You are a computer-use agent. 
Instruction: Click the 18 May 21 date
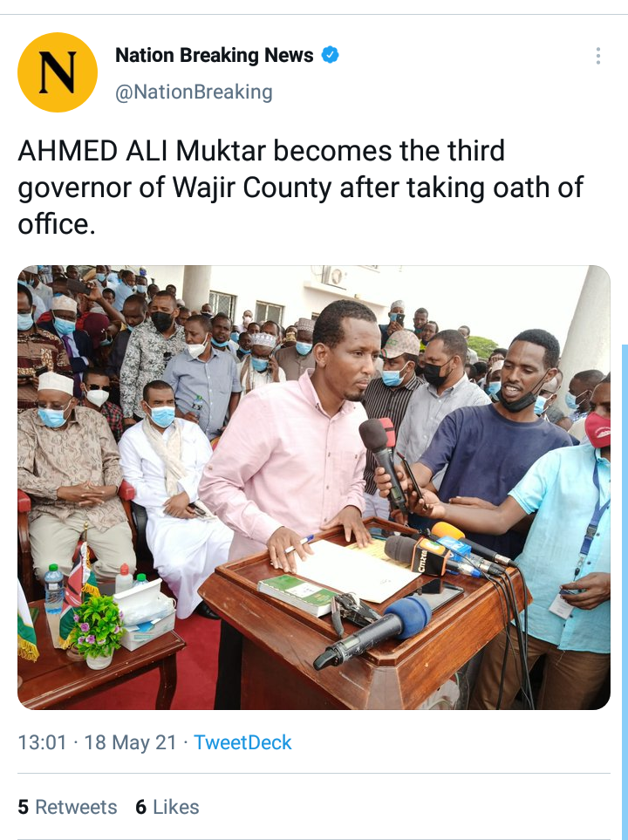coord(130,742)
